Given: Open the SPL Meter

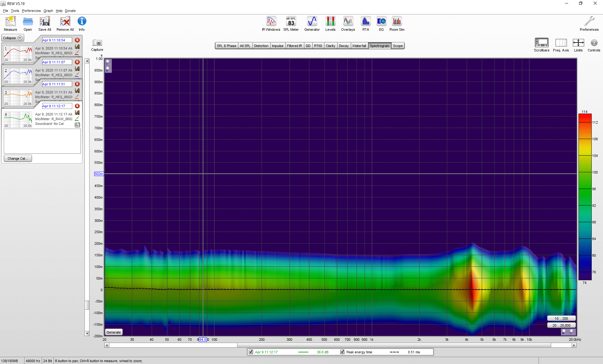Looking at the screenshot, I should (x=291, y=24).
